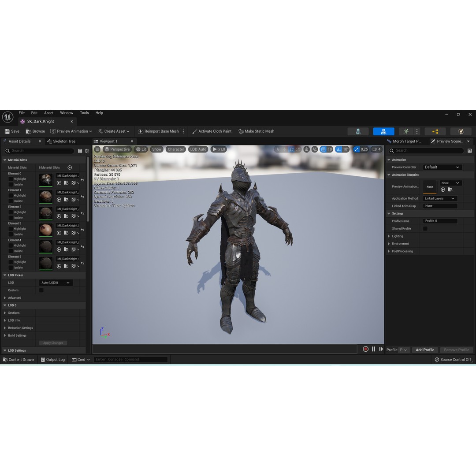Open the Preview Controller Default dropdown

tap(443, 167)
